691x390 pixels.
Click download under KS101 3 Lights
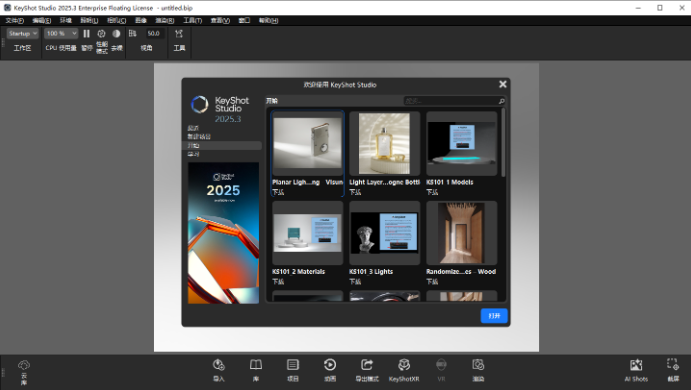click(355, 282)
